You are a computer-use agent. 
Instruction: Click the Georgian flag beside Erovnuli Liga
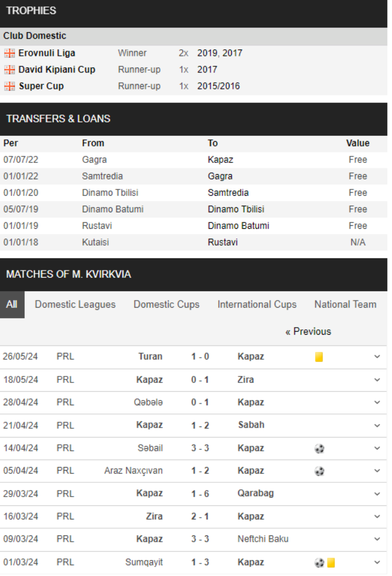point(9,53)
